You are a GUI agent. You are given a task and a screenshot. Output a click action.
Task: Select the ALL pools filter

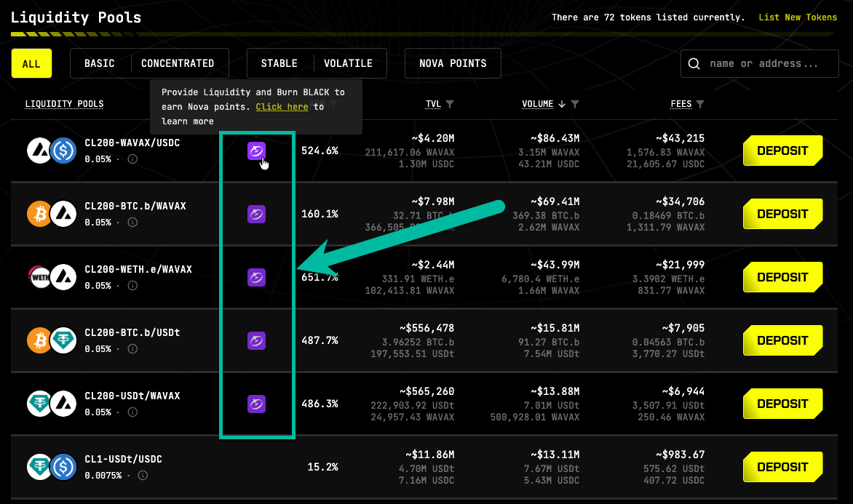click(x=31, y=63)
